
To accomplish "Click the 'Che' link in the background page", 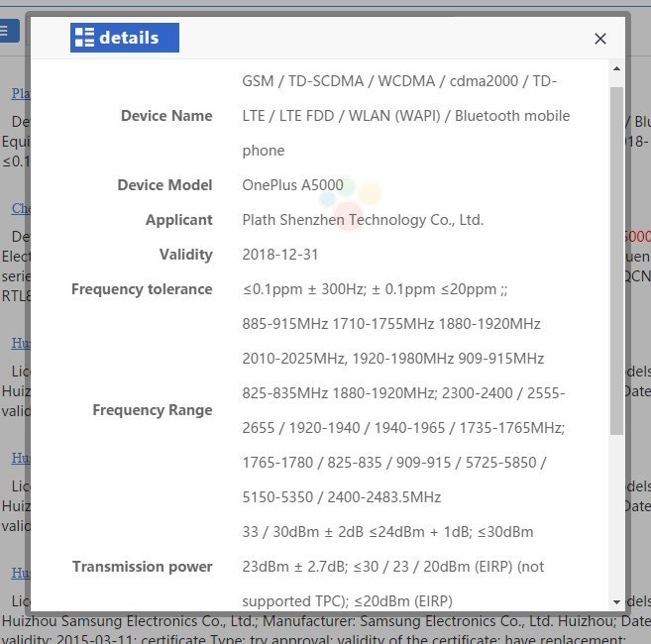I will (21, 208).
